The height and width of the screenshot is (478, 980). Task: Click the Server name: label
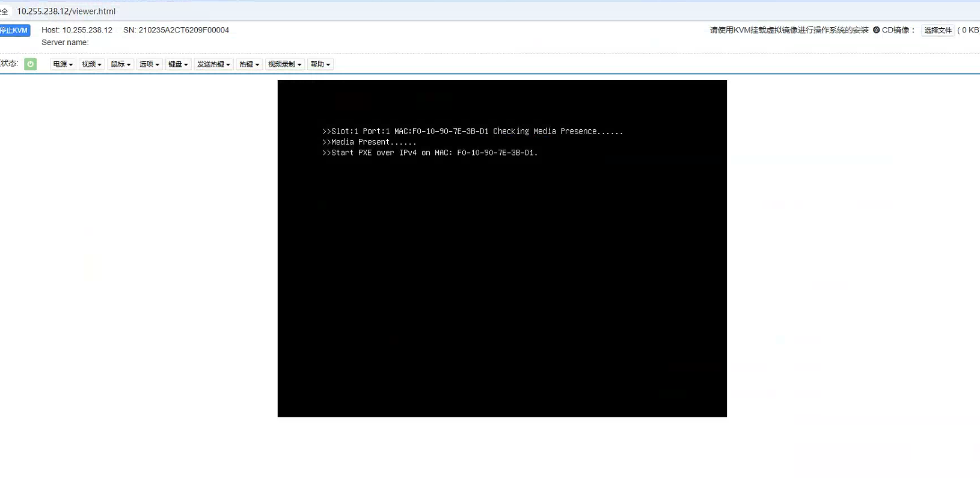coord(65,43)
